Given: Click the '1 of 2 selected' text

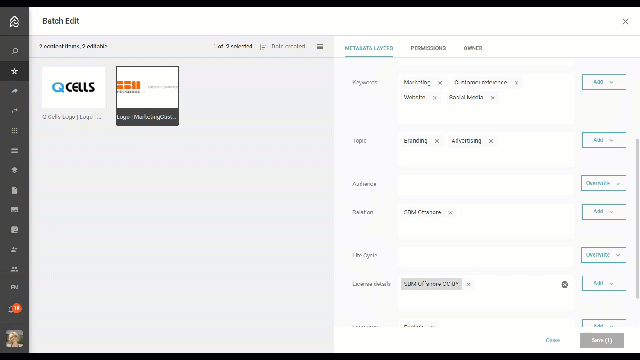Looking at the screenshot, I should pos(233,47).
